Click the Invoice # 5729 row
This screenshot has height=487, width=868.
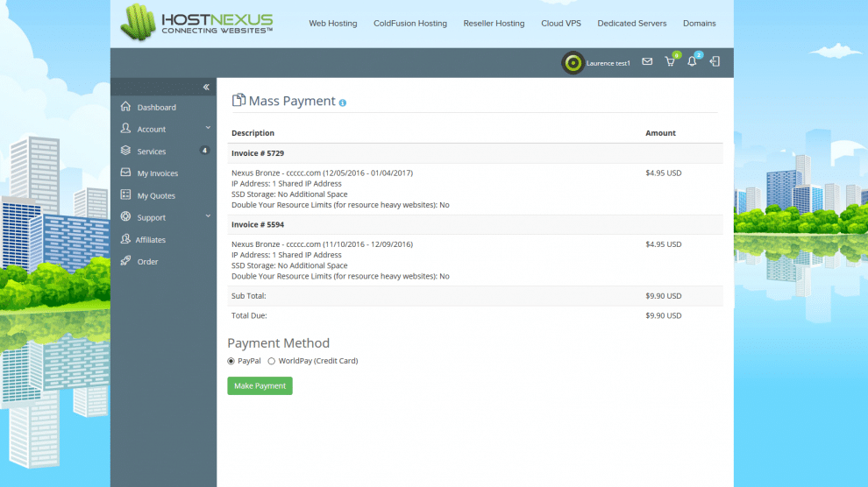[x=475, y=153]
